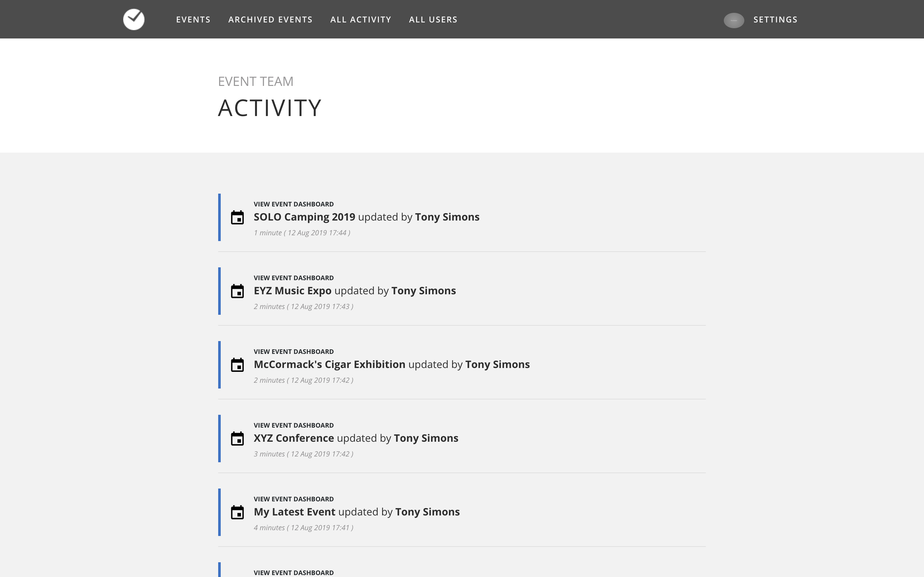Open the Events menu item

(193, 20)
